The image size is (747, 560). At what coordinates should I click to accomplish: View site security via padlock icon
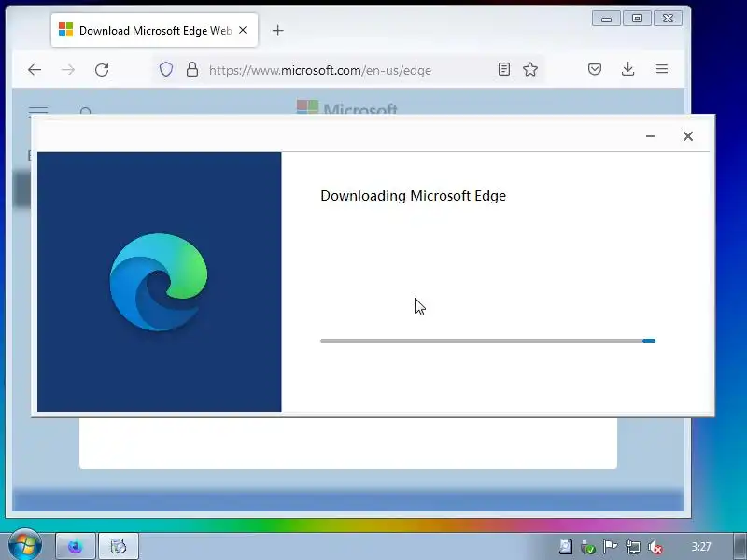tap(192, 69)
